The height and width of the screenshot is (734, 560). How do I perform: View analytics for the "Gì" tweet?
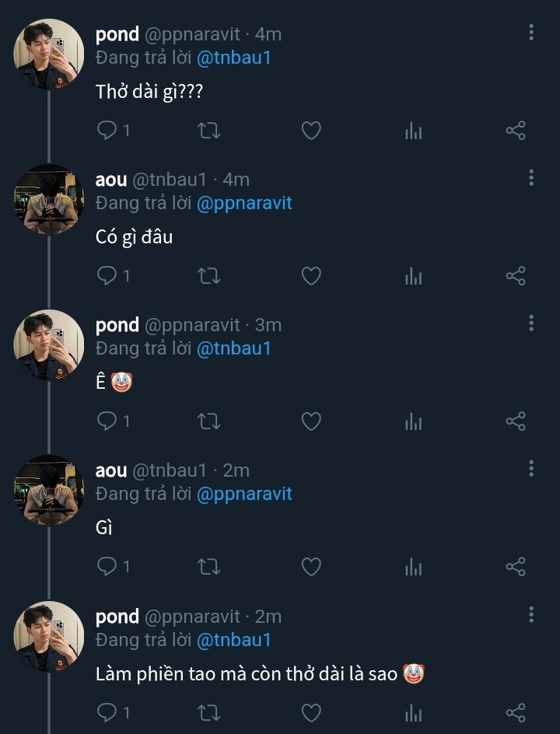click(x=413, y=567)
